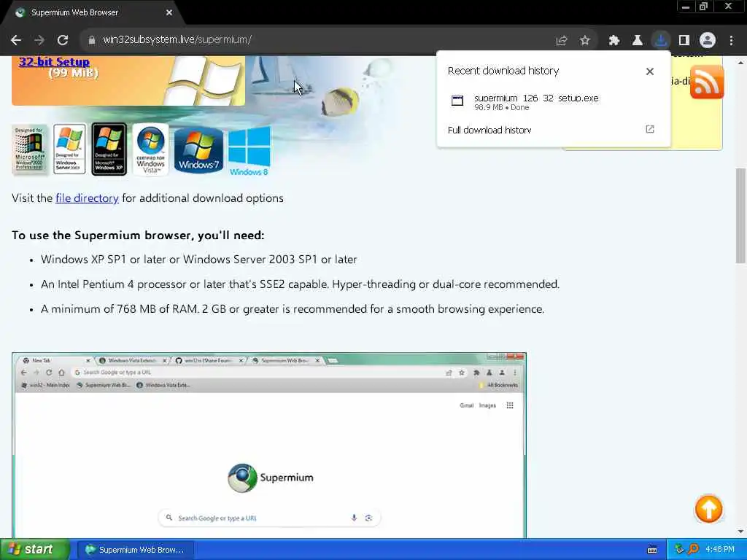Click the Windows 7 logo badge
This screenshot has height=560, width=747.
pyautogui.click(x=198, y=150)
